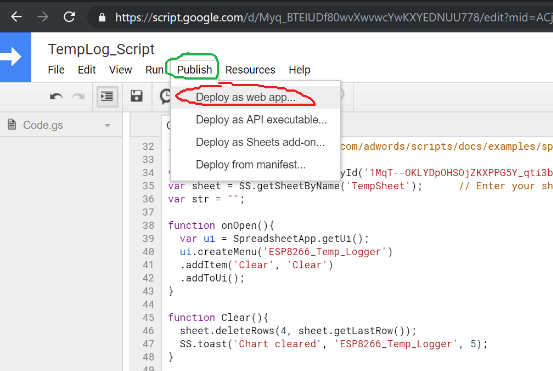Toggle the indent formatting icon
Image resolution: width=553 pixels, height=371 pixels.
107,96
